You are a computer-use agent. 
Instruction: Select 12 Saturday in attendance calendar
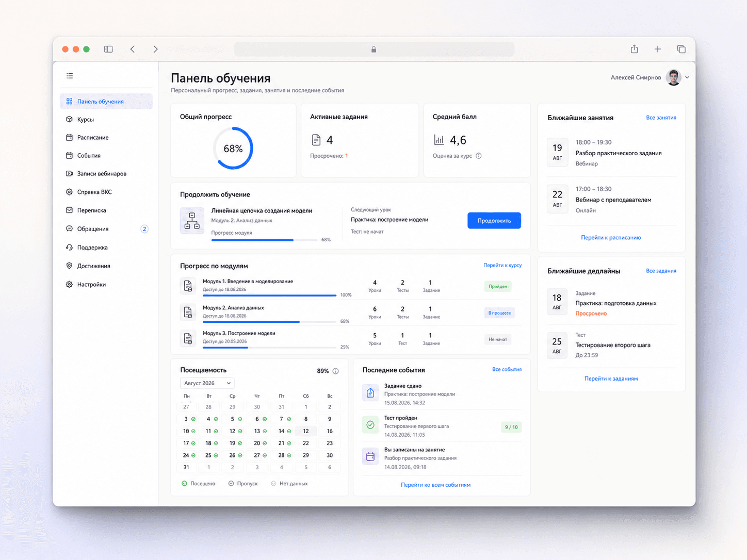coord(306,431)
